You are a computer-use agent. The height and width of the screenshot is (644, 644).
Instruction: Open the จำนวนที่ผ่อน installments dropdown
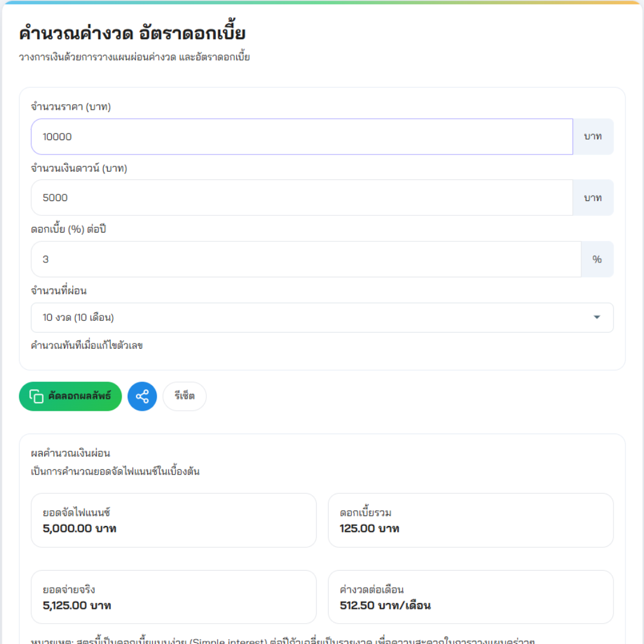[x=322, y=317]
